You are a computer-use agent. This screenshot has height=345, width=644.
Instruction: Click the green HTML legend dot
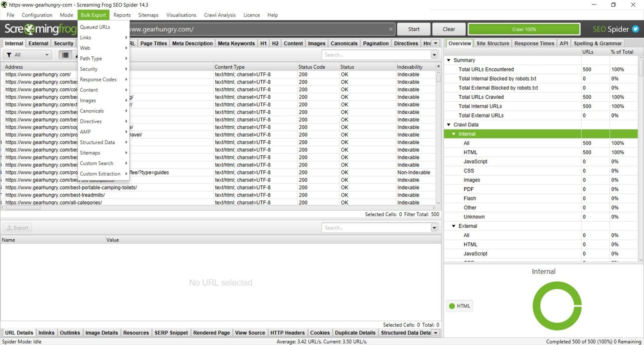click(x=452, y=306)
